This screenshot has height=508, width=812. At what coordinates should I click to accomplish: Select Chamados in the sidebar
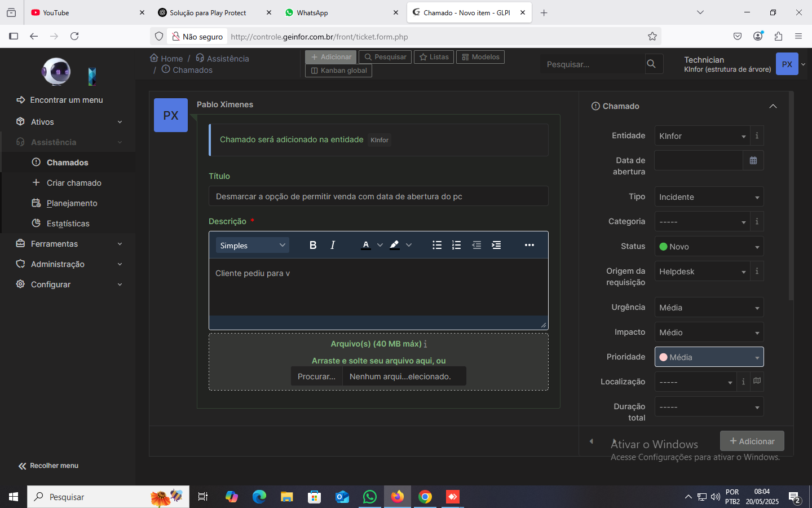pos(68,163)
